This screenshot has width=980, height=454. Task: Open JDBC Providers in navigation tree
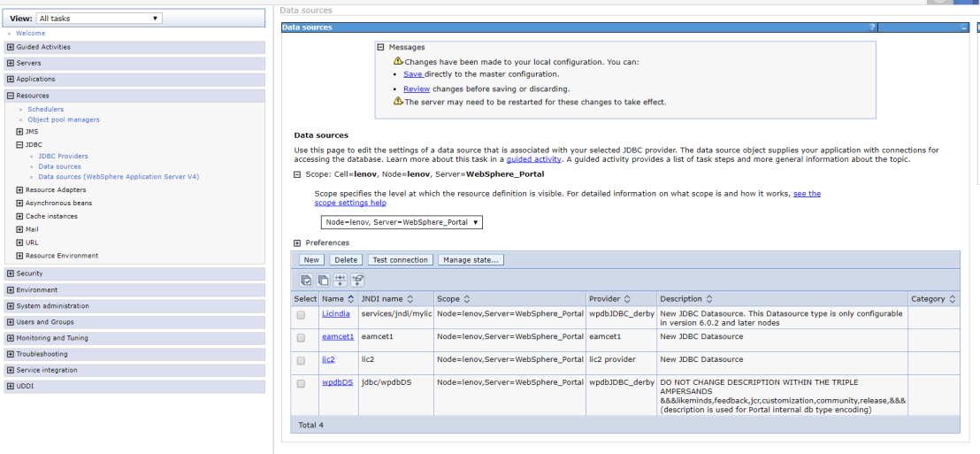63,157
